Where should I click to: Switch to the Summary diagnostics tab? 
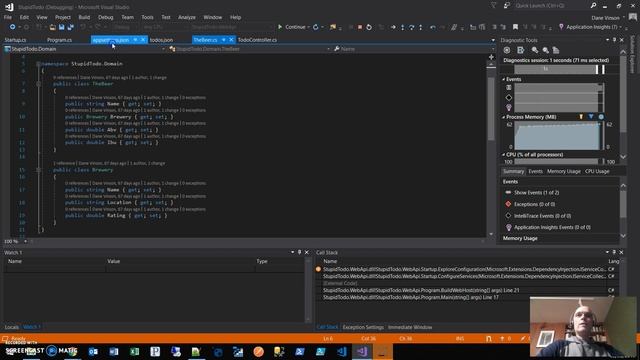click(513, 171)
